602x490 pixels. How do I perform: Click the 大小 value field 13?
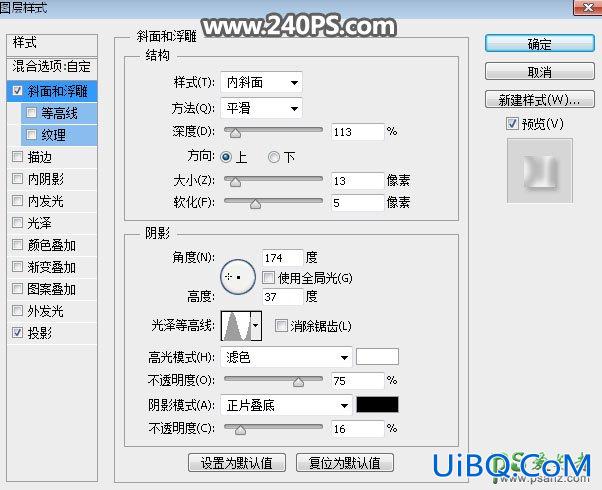click(x=357, y=180)
